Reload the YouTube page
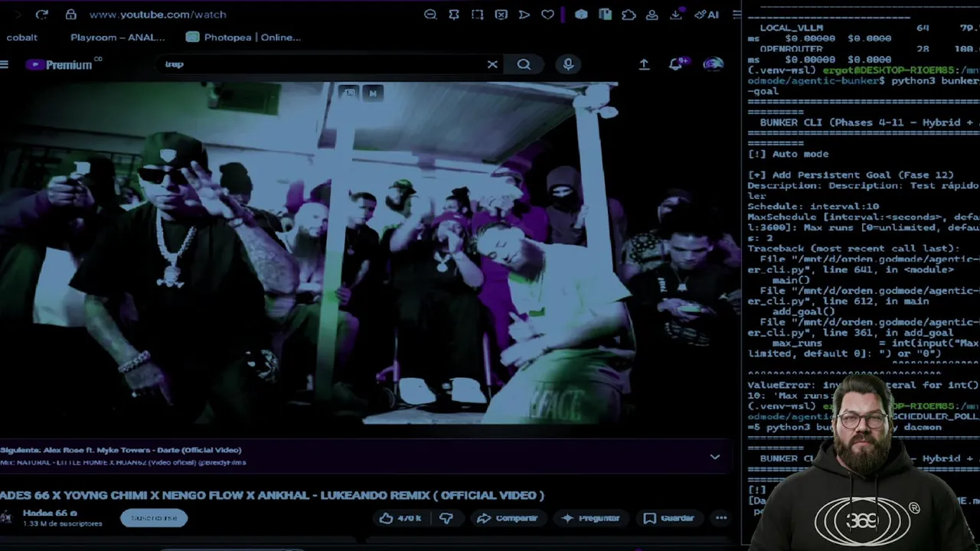Screen dimensions: 980x551 (x=42, y=14)
